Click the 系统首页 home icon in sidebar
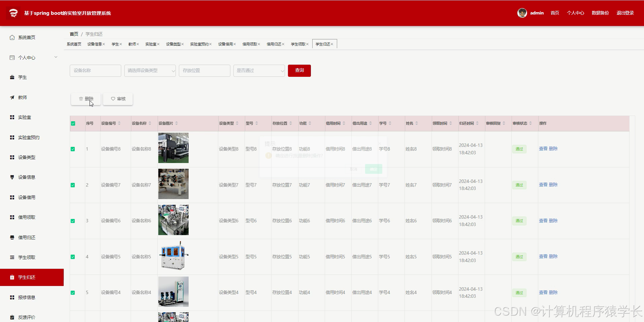This screenshot has height=322, width=644. [x=12, y=37]
